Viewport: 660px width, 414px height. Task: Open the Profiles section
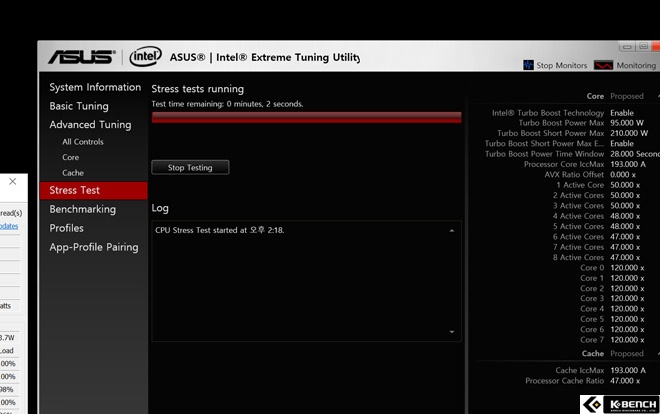67,228
